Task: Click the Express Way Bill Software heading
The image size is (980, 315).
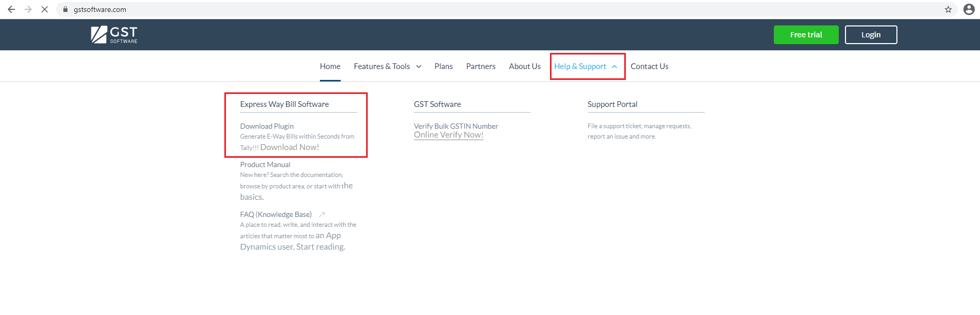Action: [x=285, y=104]
